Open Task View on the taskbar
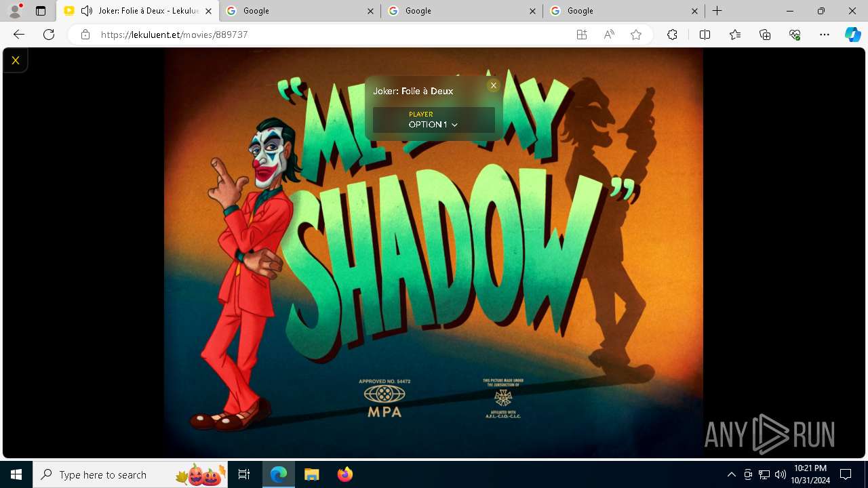This screenshot has width=868, height=488. 244,474
